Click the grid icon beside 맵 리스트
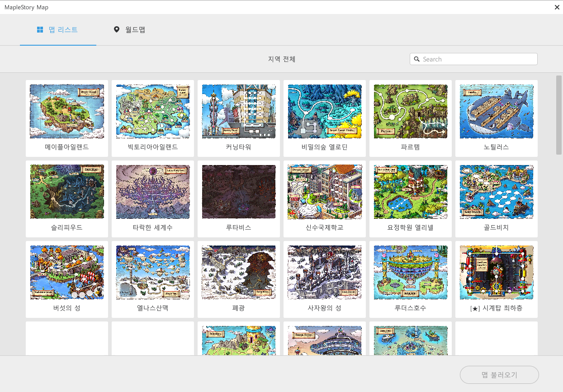This screenshot has width=563, height=392. click(x=40, y=30)
